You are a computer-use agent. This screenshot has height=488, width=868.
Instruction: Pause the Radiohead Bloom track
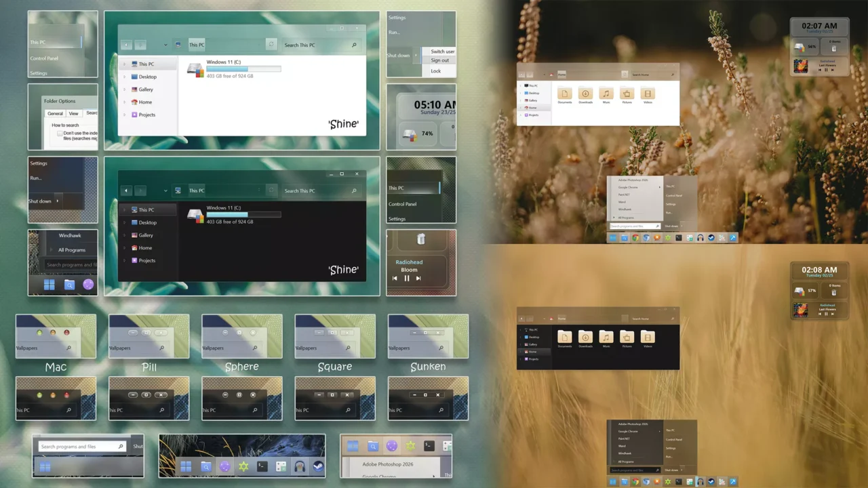point(407,279)
